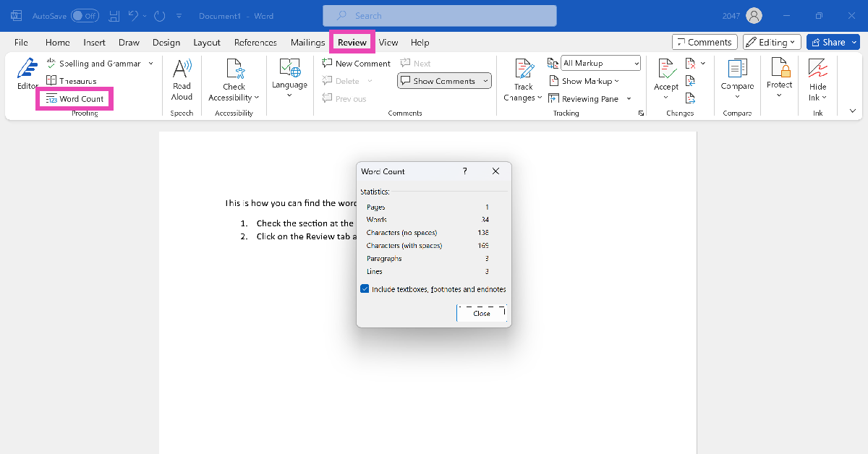
Task: Switch to the Review tab
Action: (x=352, y=43)
